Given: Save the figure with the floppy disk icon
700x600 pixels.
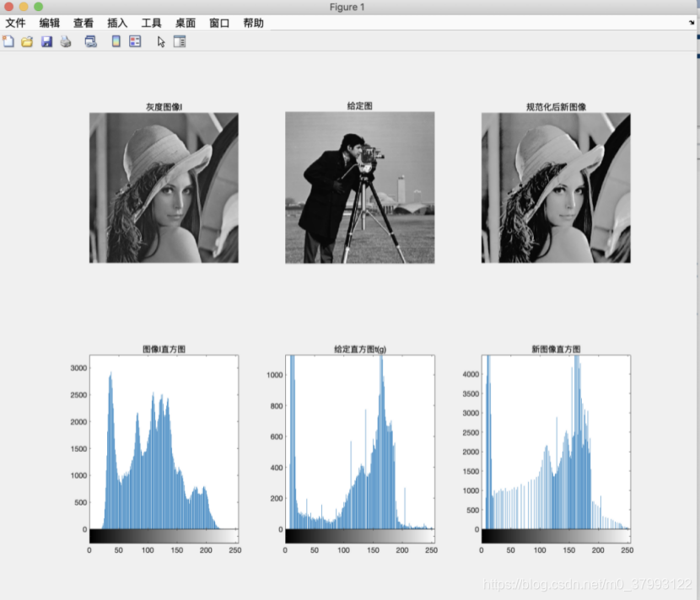Looking at the screenshot, I should point(46,42).
